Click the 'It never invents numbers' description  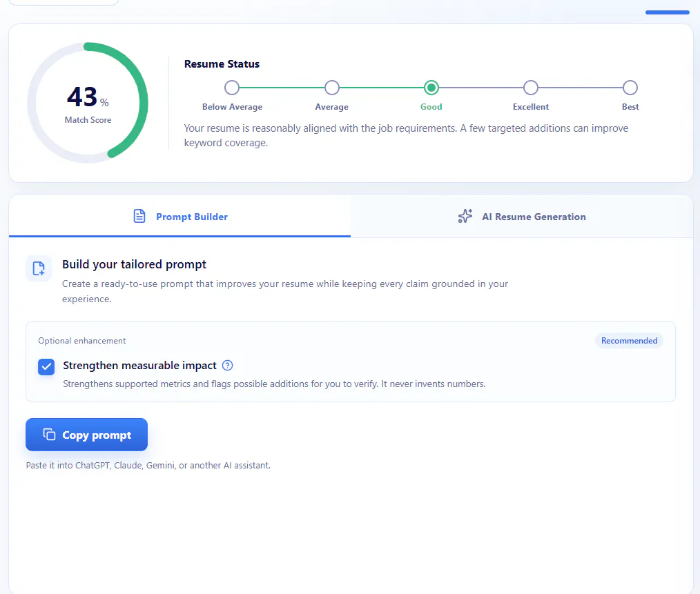(274, 384)
